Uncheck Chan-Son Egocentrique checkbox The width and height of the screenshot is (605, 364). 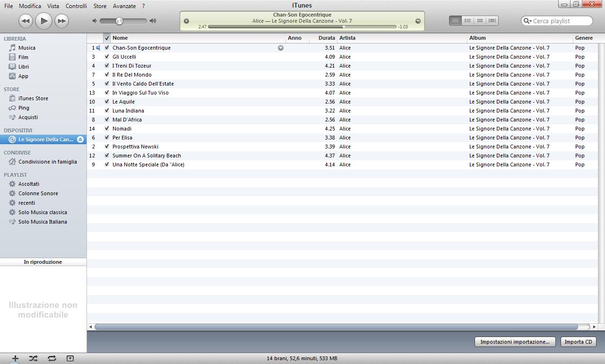point(107,48)
